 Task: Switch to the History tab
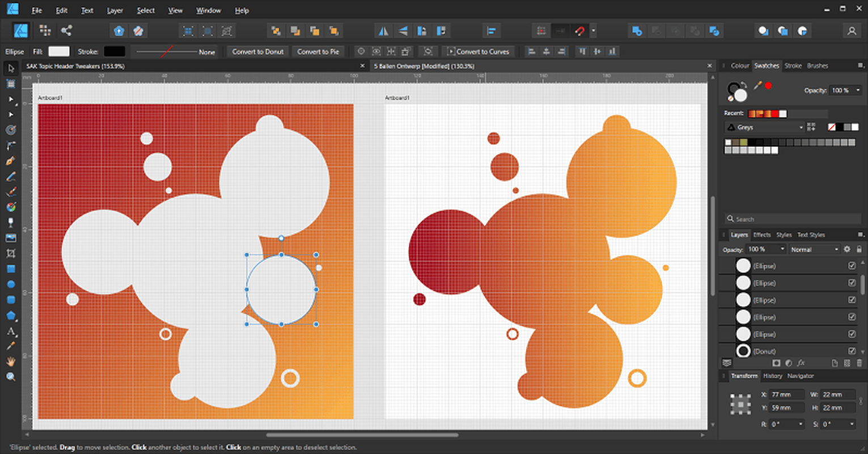[x=772, y=376]
